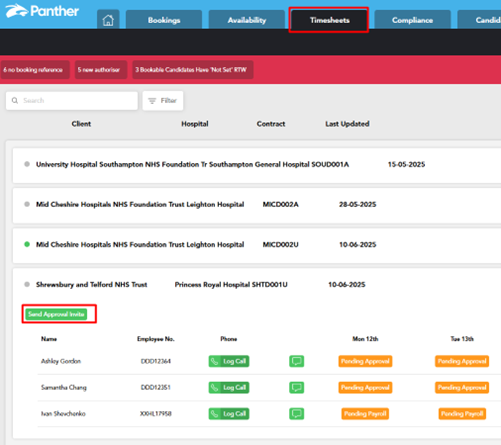Open Ashley Gordon's Mon 12th Pending Approval
The image size is (501, 445).
[x=365, y=361]
